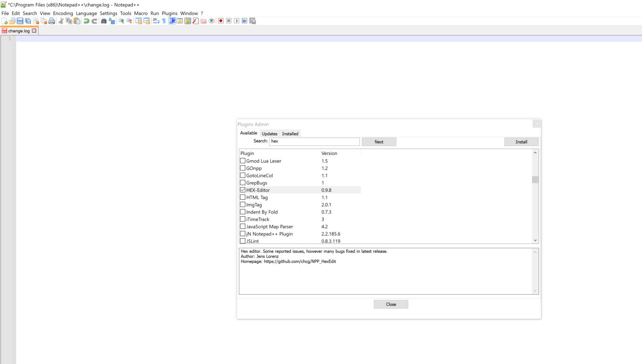
Task: Open the Find dialog via toolbar
Action: 104,21
